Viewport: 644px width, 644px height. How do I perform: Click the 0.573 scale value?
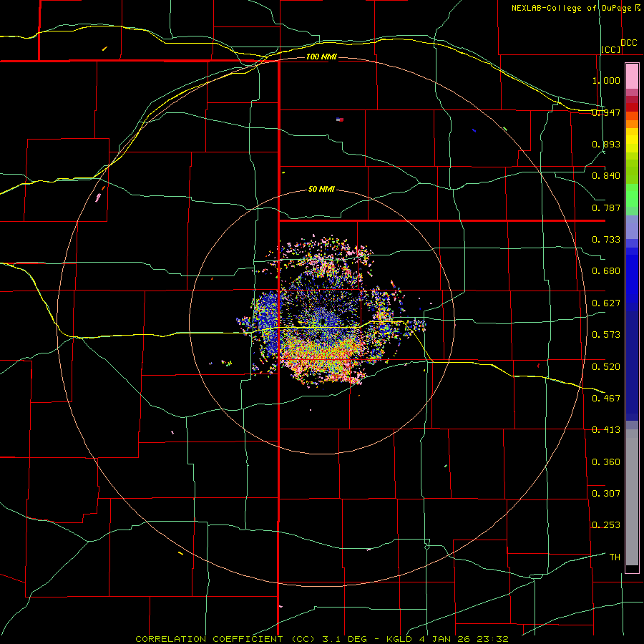pyautogui.click(x=606, y=335)
